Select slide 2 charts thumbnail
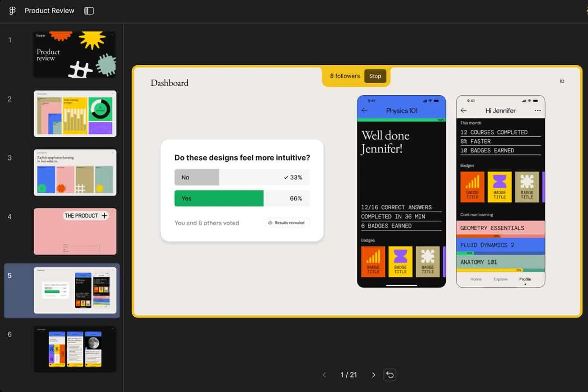Screen dimensions: 588x392 coord(75,114)
